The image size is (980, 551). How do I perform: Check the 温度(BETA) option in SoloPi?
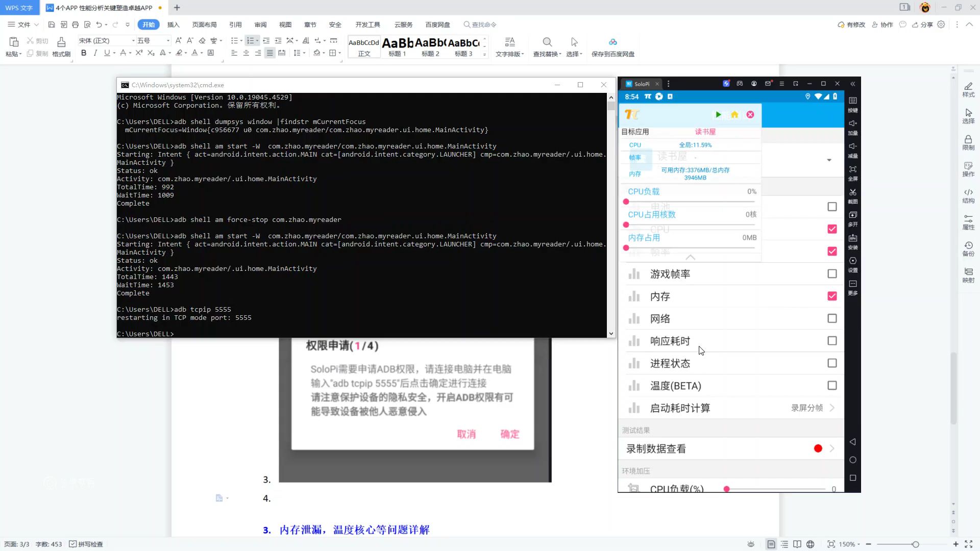(832, 385)
